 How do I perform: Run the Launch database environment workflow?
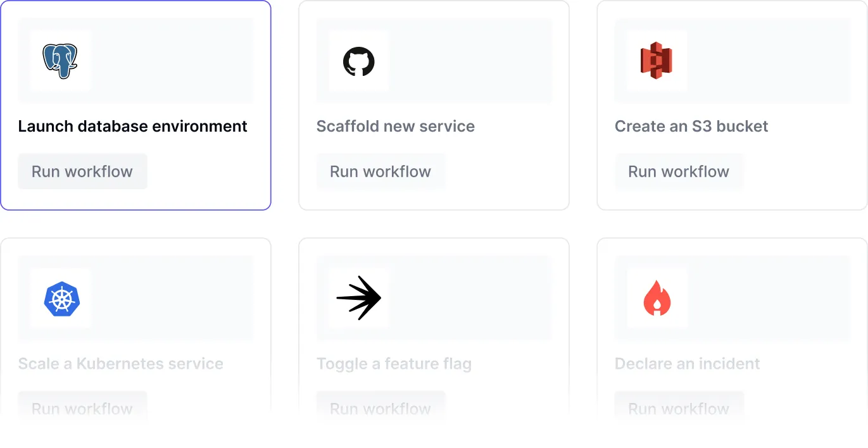pos(82,171)
